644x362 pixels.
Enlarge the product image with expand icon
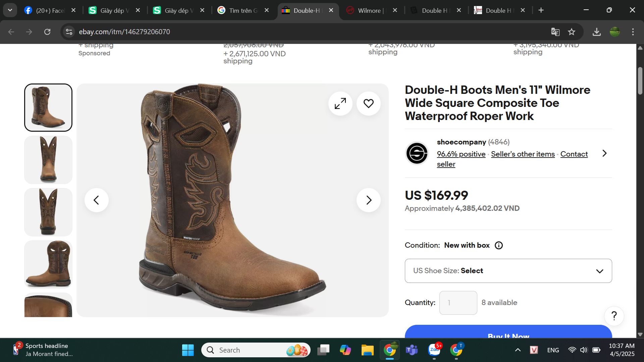[x=340, y=104]
